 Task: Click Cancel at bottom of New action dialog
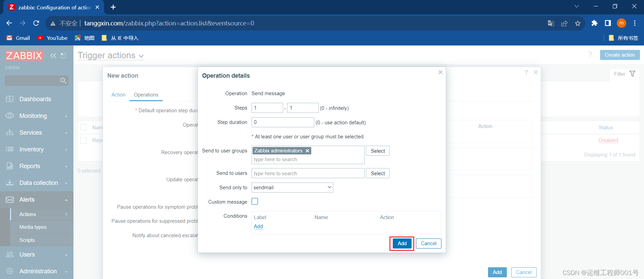(524, 272)
